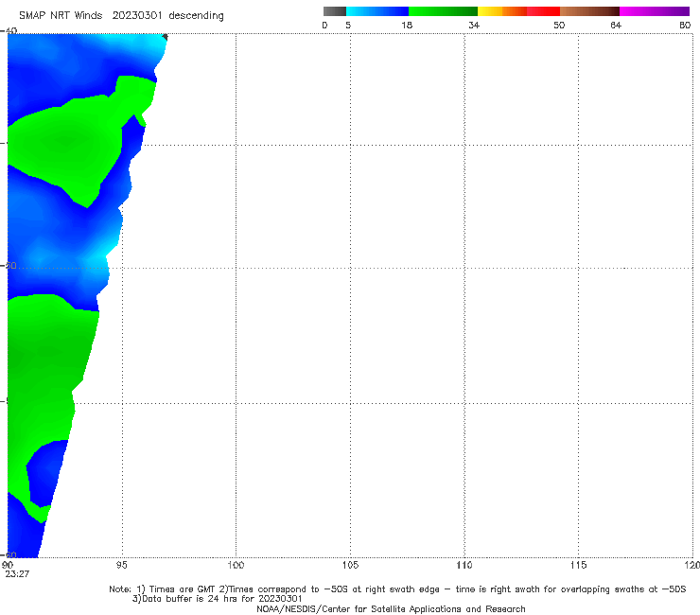Click the color bar label '64'
700x615 pixels.
point(616,26)
